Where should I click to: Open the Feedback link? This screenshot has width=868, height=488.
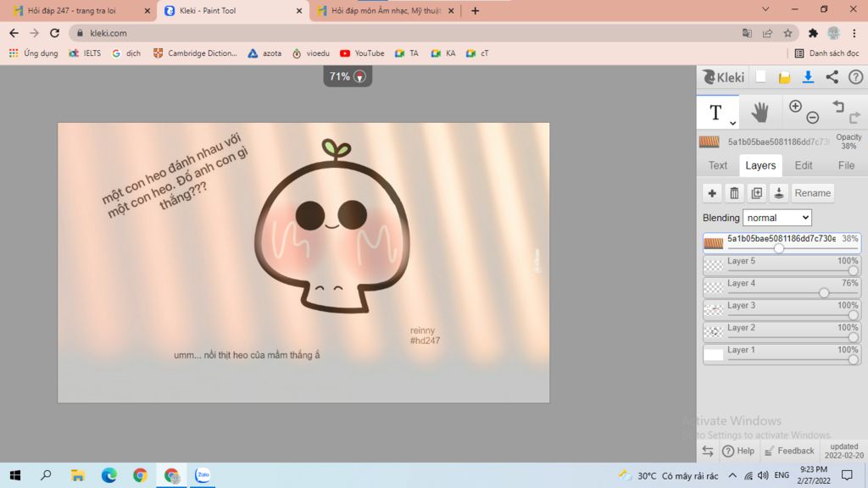[789, 451]
